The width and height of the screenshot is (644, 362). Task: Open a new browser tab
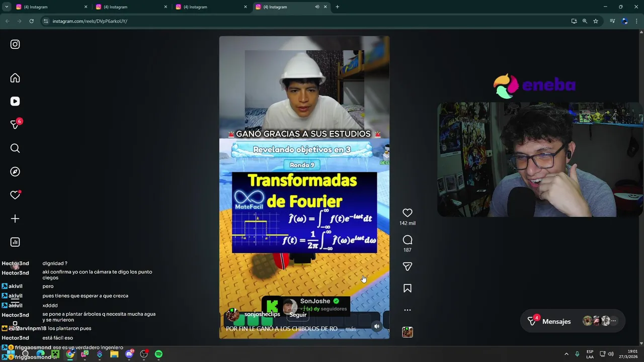point(337,7)
